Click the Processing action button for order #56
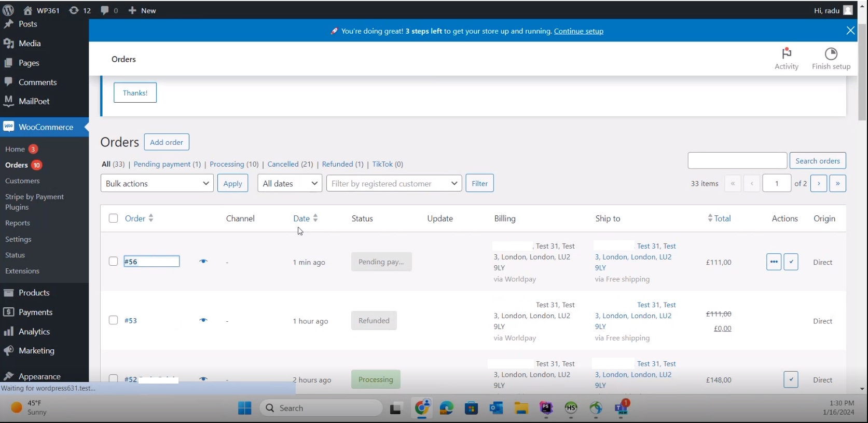868x423 pixels. coord(774,262)
